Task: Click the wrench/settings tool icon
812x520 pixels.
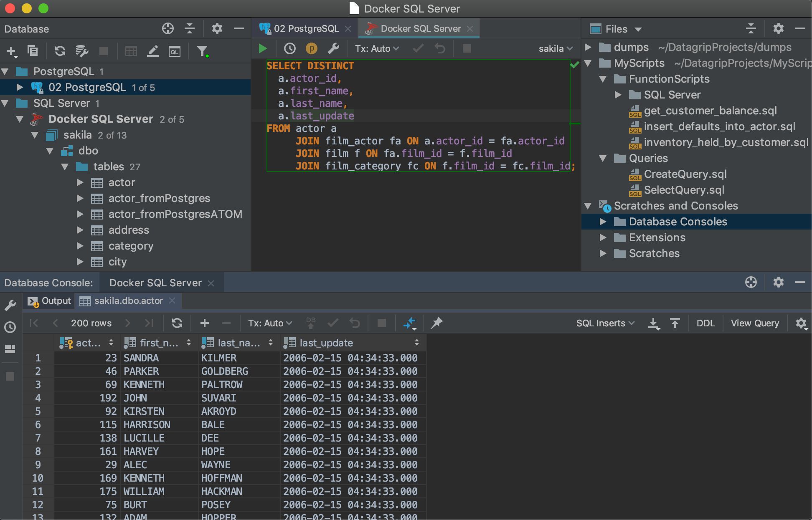Action: coord(333,48)
